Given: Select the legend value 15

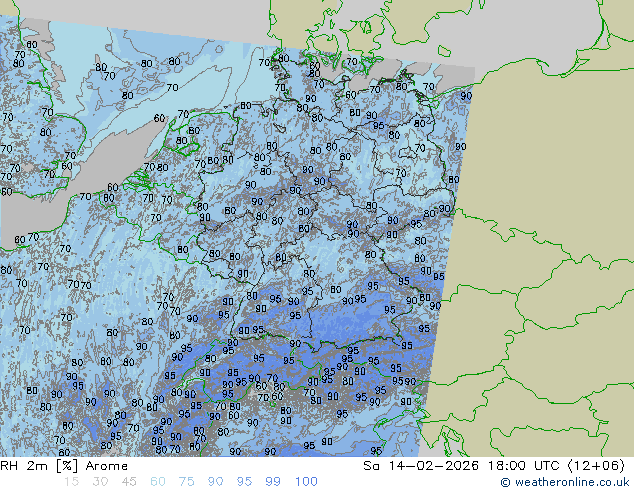Looking at the screenshot, I should pos(71,482).
